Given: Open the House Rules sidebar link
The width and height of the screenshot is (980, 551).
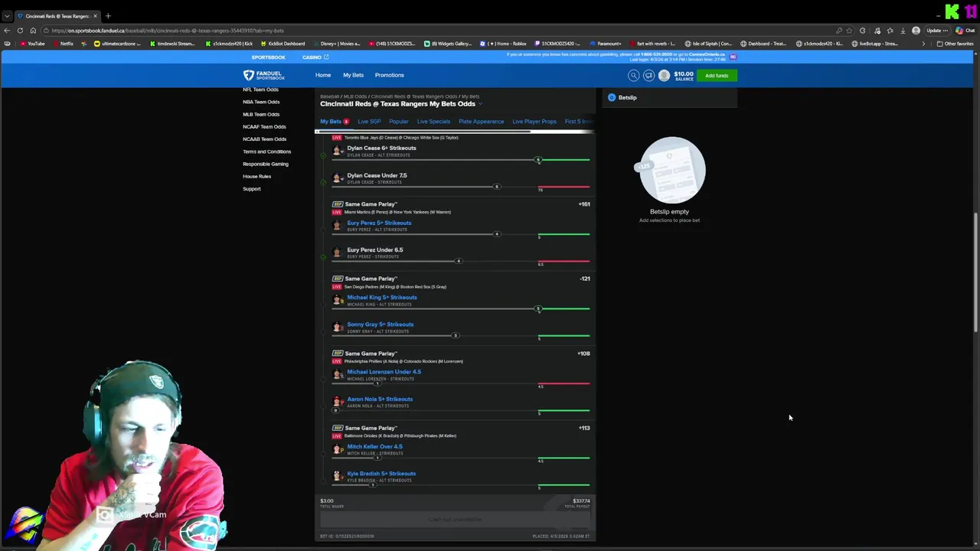Looking at the screenshot, I should click(x=256, y=176).
